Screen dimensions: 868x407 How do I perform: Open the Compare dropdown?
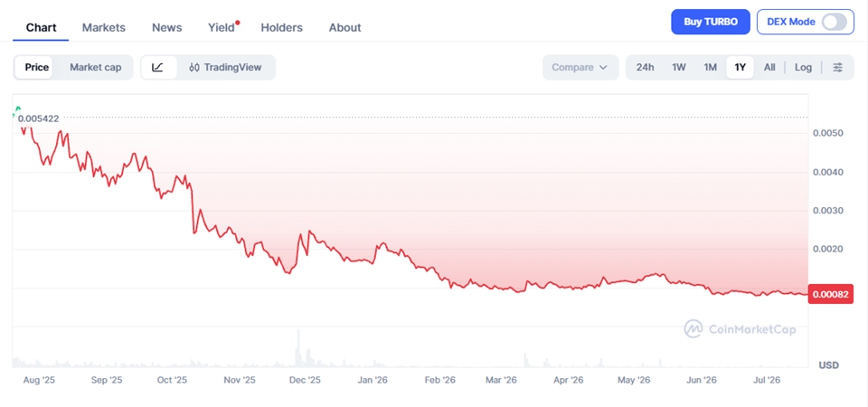point(580,68)
